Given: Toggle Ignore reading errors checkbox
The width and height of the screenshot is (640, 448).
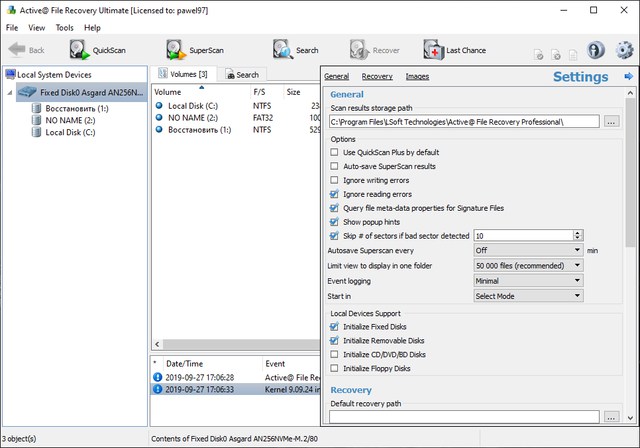Looking at the screenshot, I should coord(334,194).
